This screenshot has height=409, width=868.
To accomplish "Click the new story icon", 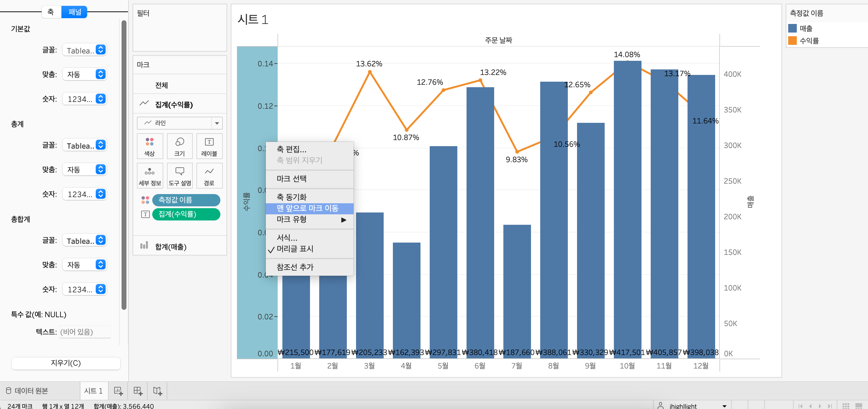I will 157,391.
